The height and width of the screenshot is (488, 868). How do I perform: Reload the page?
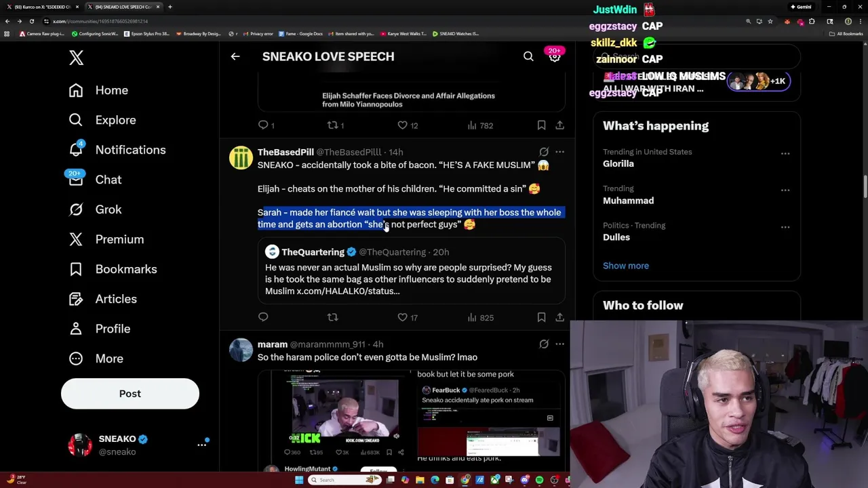tap(31, 21)
